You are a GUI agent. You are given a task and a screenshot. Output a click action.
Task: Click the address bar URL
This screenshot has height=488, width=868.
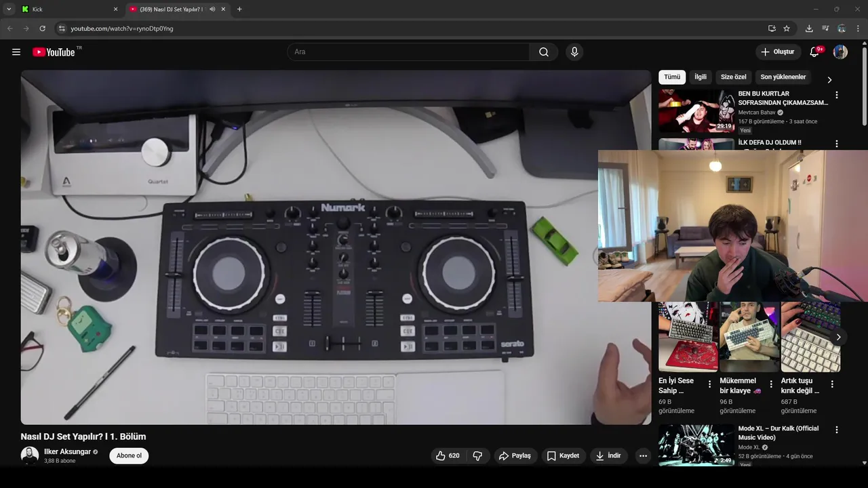click(122, 28)
